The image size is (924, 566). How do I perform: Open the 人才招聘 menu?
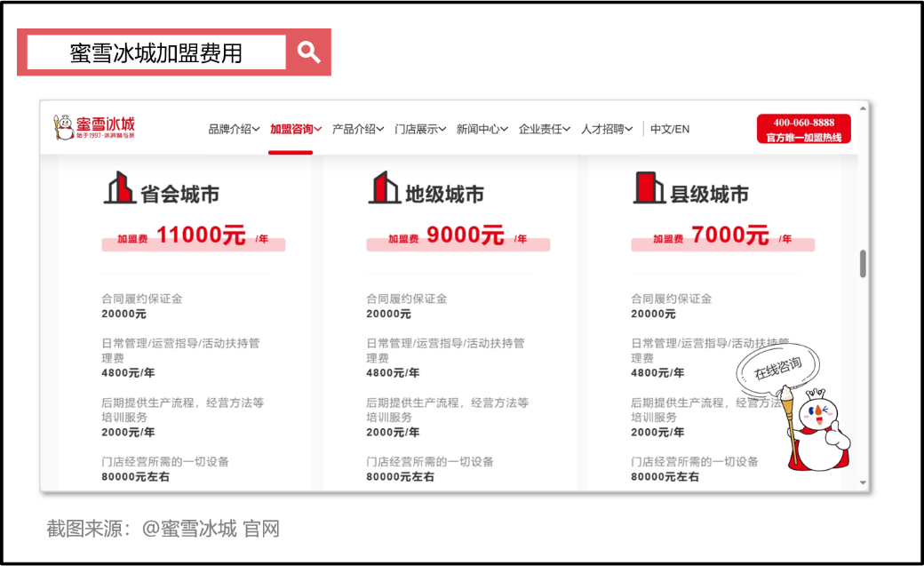(x=606, y=129)
